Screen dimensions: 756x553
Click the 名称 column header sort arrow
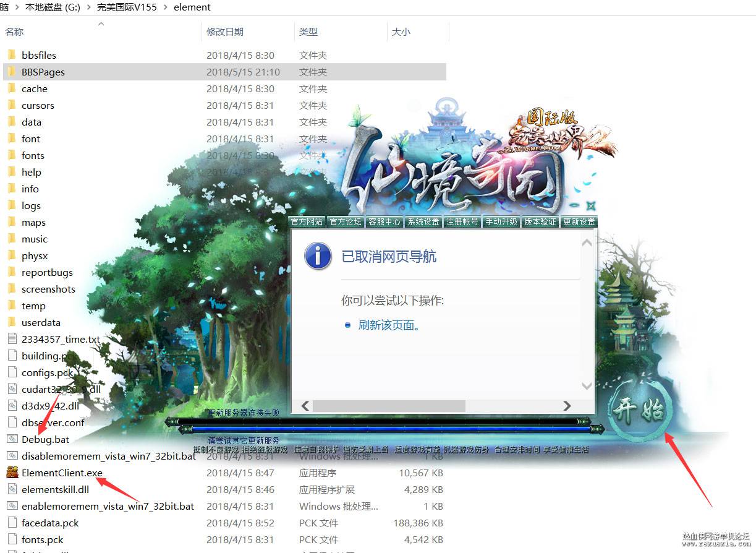[101, 24]
